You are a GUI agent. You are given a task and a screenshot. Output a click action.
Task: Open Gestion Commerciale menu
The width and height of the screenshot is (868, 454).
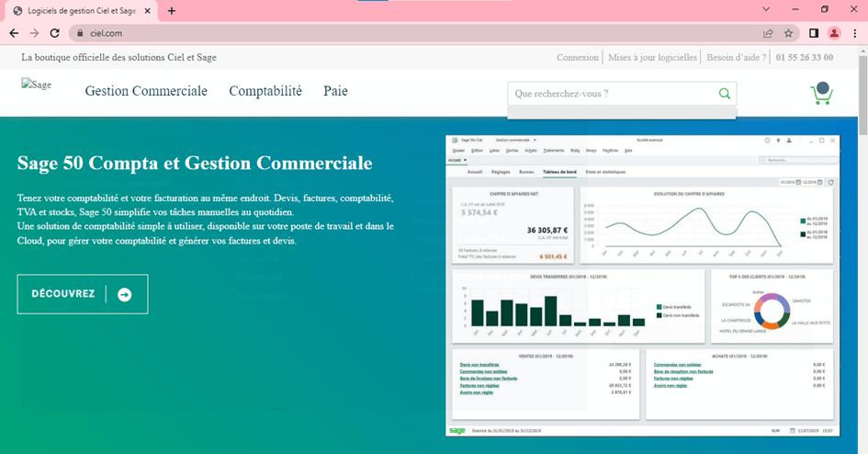point(146,91)
